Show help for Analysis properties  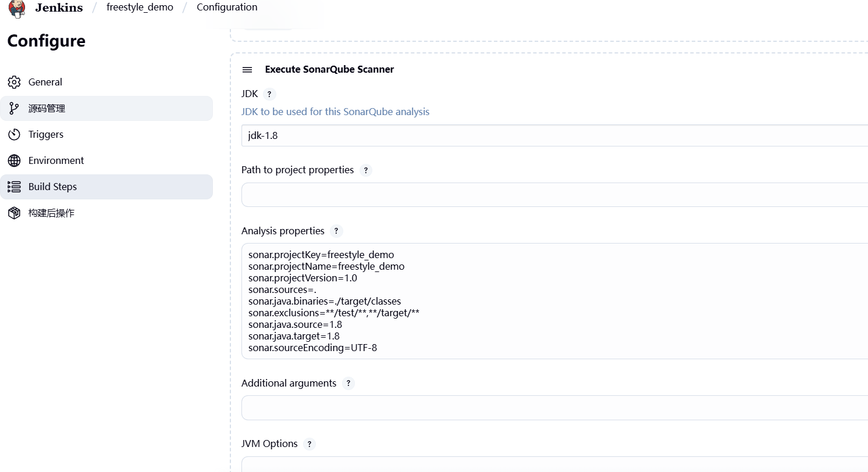tap(336, 231)
